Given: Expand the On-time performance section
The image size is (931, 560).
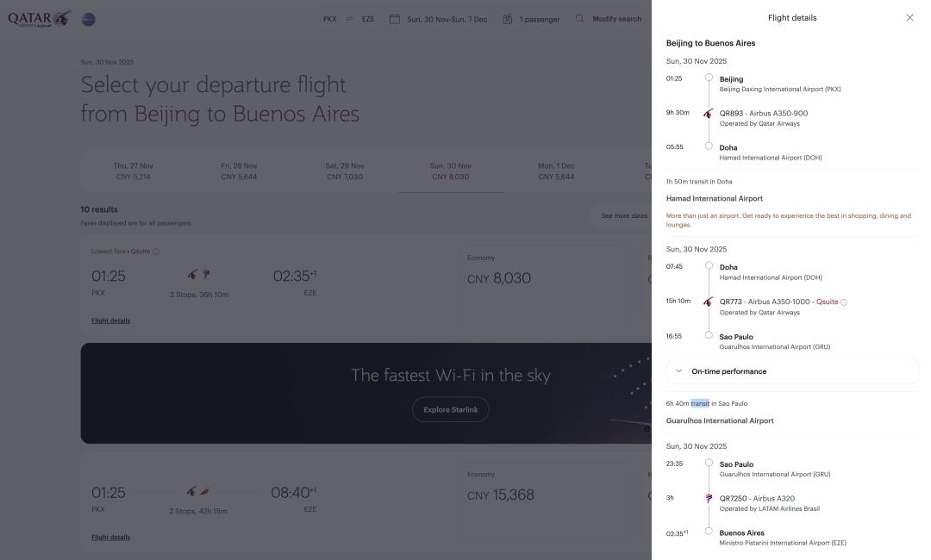Looking at the screenshot, I should click(791, 371).
